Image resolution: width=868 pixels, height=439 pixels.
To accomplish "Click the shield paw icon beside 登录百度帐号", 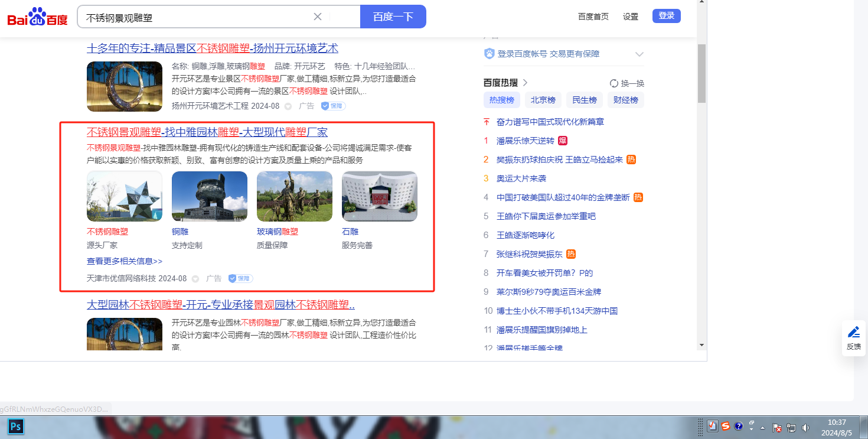I will click(489, 54).
